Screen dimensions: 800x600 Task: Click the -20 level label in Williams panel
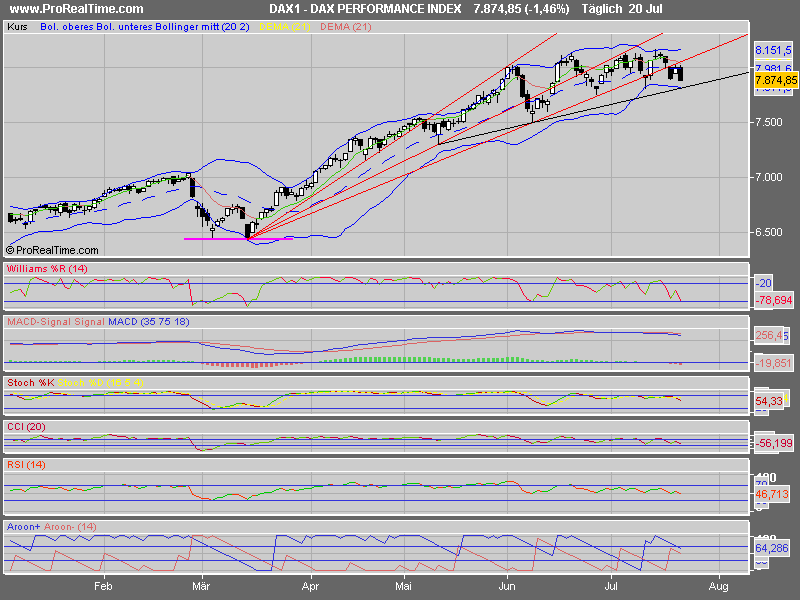pos(764,283)
